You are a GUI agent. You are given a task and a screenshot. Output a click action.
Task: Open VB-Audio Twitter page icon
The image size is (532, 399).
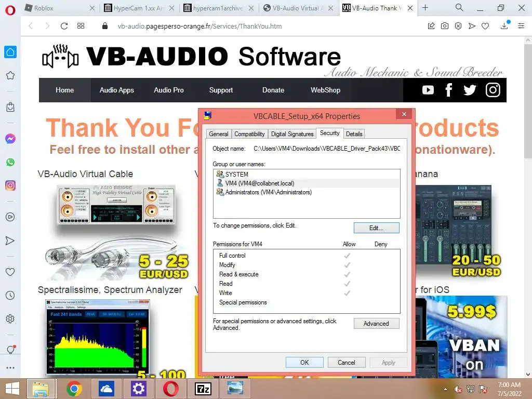[470, 90]
